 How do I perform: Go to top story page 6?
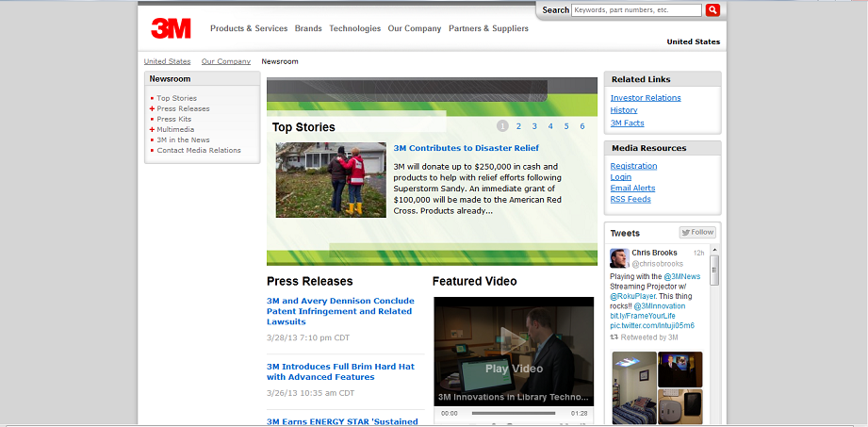click(582, 126)
